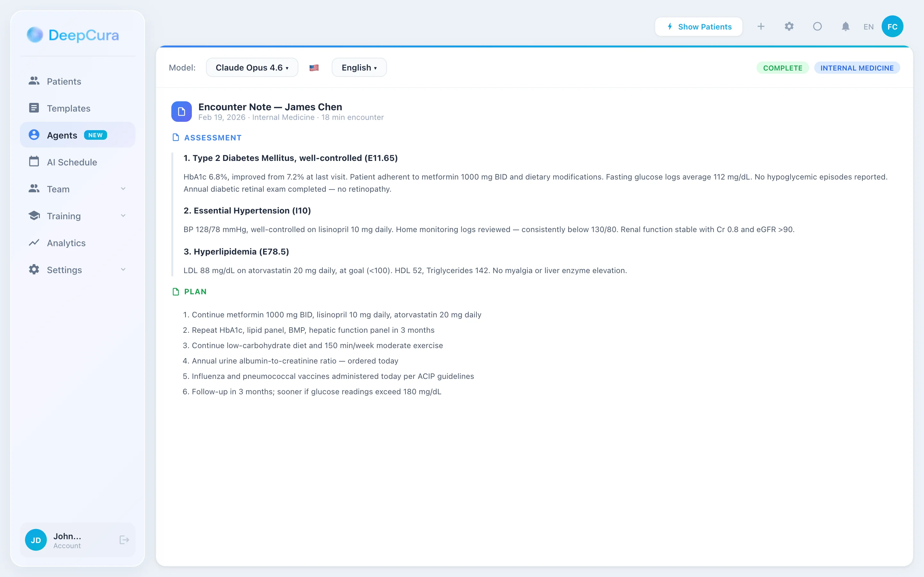
Task: View the Analytics page
Action: 66,243
